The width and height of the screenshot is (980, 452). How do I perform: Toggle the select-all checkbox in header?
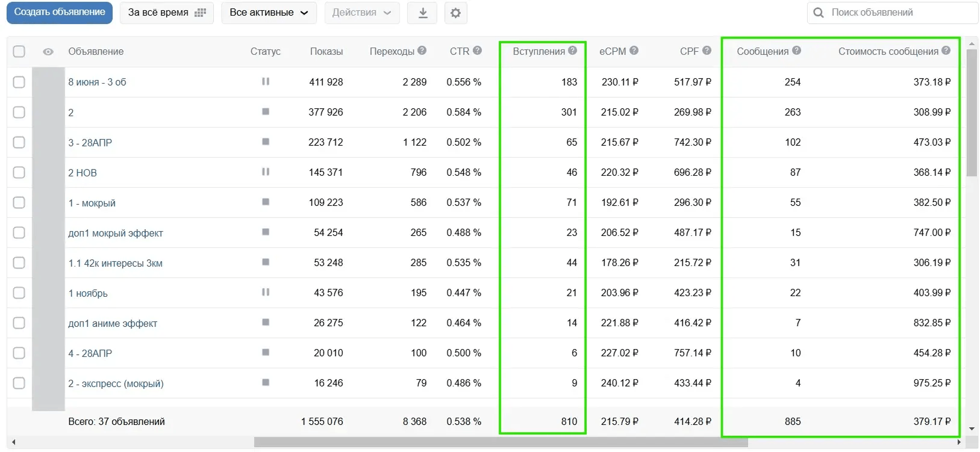[19, 51]
